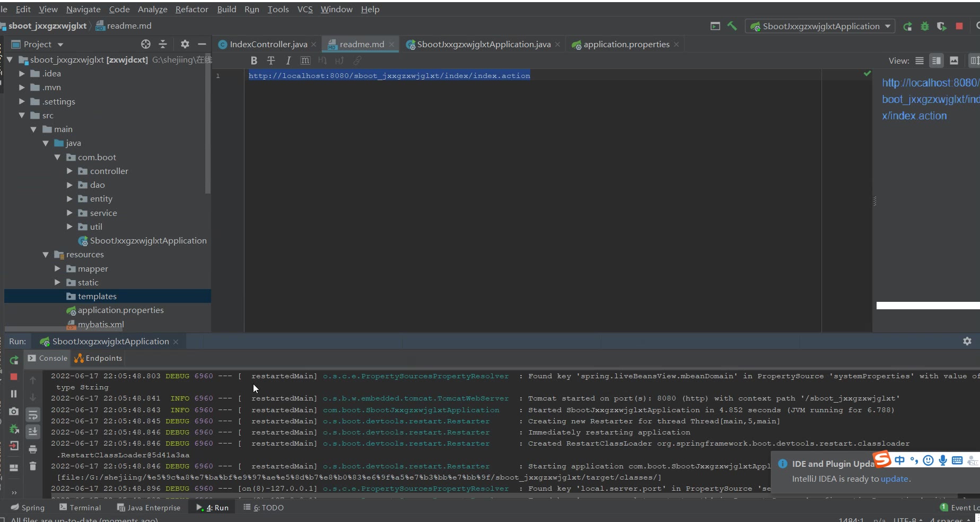The height and width of the screenshot is (522, 980).
Task: Click the green Debug bug icon
Action: point(925,26)
